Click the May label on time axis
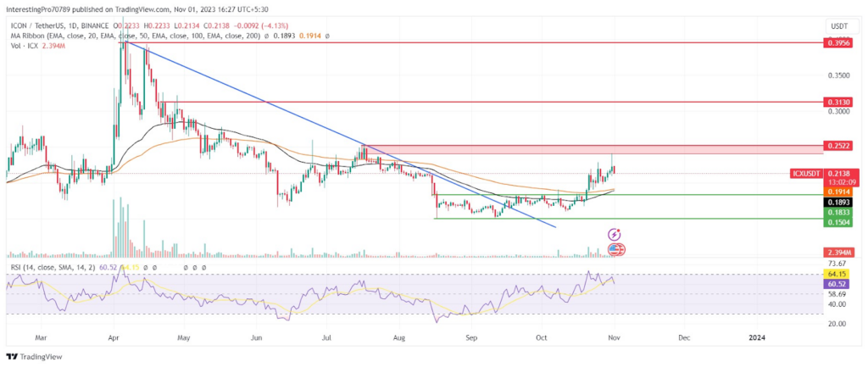 184,336
